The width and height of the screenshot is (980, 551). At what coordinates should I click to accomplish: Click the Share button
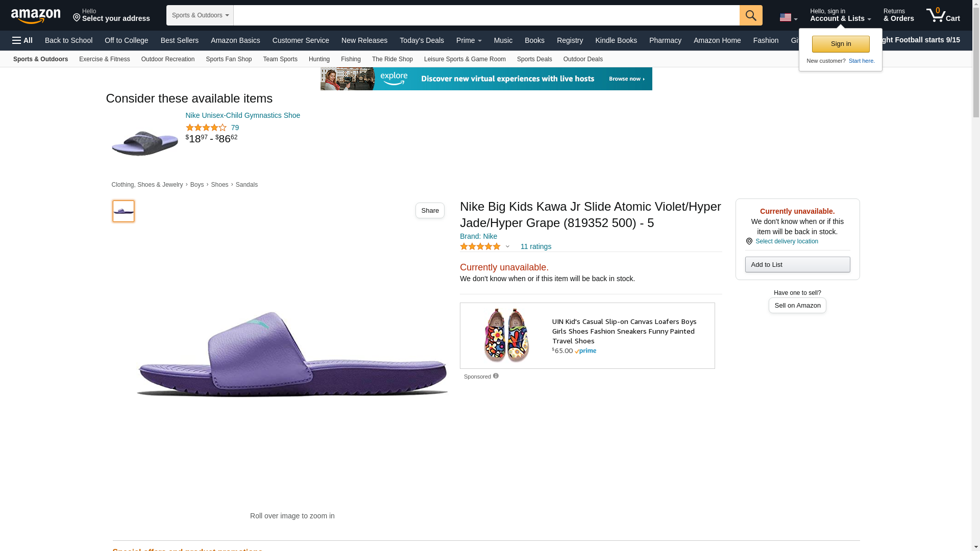click(430, 211)
